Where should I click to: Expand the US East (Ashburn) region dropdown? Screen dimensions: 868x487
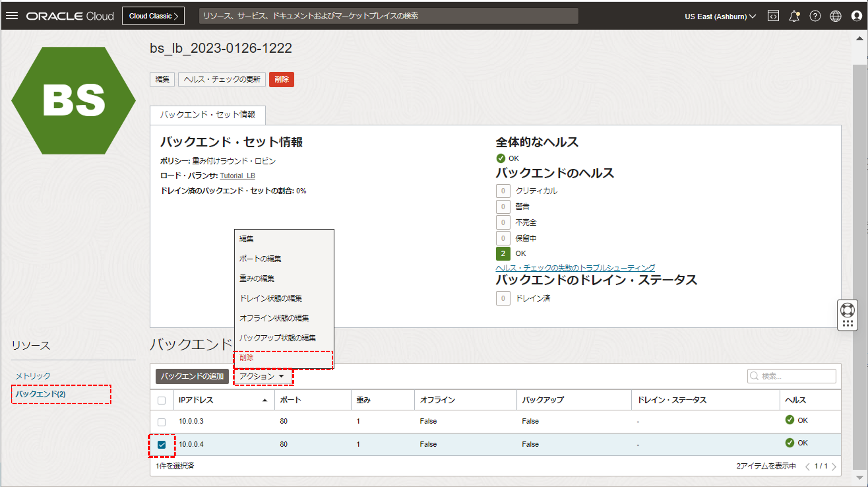(x=720, y=16)
